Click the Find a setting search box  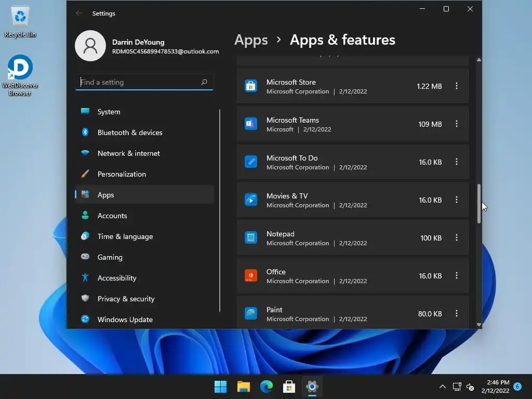(144, 82)
